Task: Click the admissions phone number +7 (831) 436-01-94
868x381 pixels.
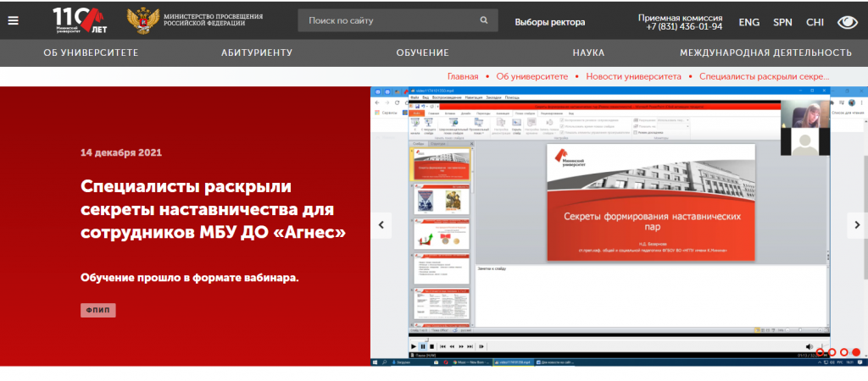Action: click(684, 26)
